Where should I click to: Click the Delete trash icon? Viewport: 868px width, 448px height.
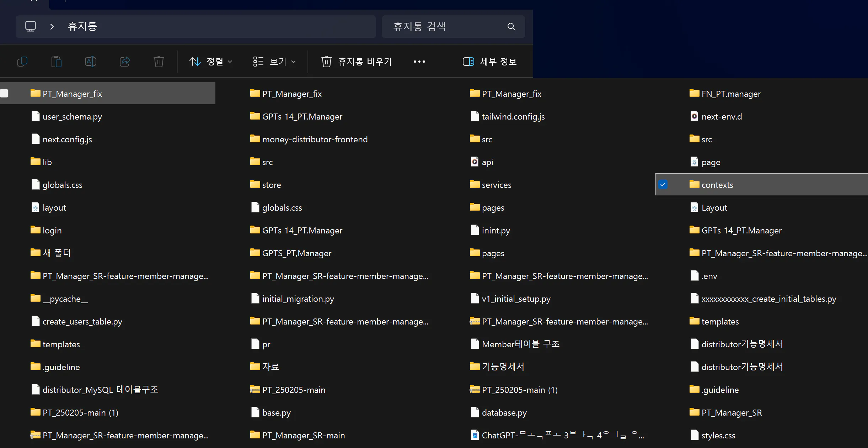point(159,62)
